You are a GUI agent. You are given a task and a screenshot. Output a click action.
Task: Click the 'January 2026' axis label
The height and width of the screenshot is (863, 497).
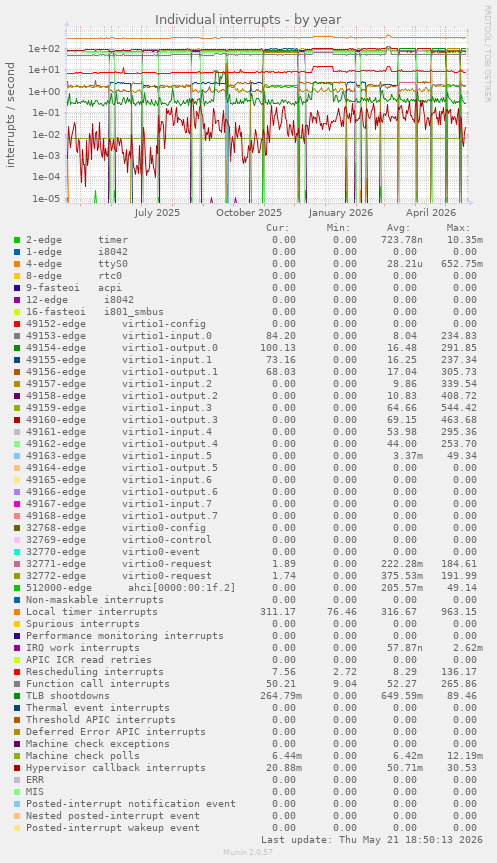341,212
